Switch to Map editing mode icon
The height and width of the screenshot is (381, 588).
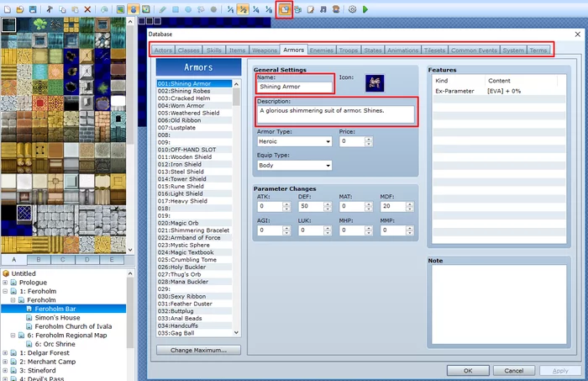click(120, 9)
